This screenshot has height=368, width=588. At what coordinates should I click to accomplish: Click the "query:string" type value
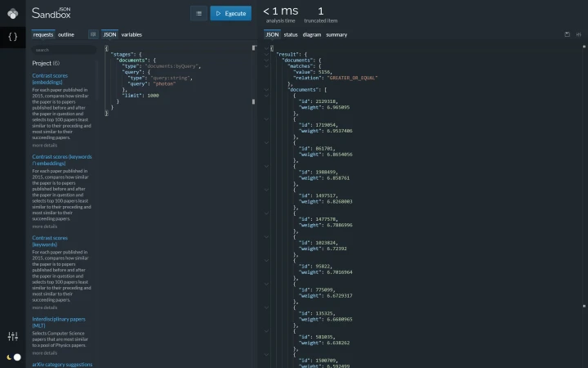coord(171,78)
